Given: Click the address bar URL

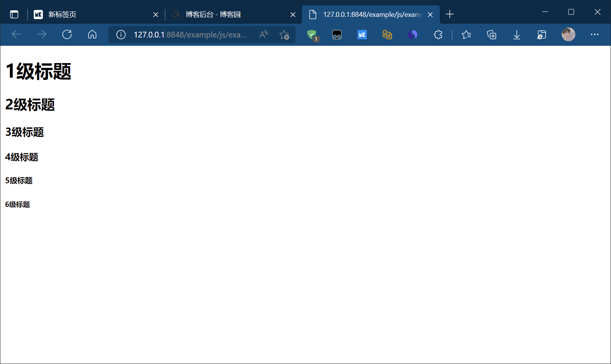Looking at the screenshot, I should [x=190, y=35].
